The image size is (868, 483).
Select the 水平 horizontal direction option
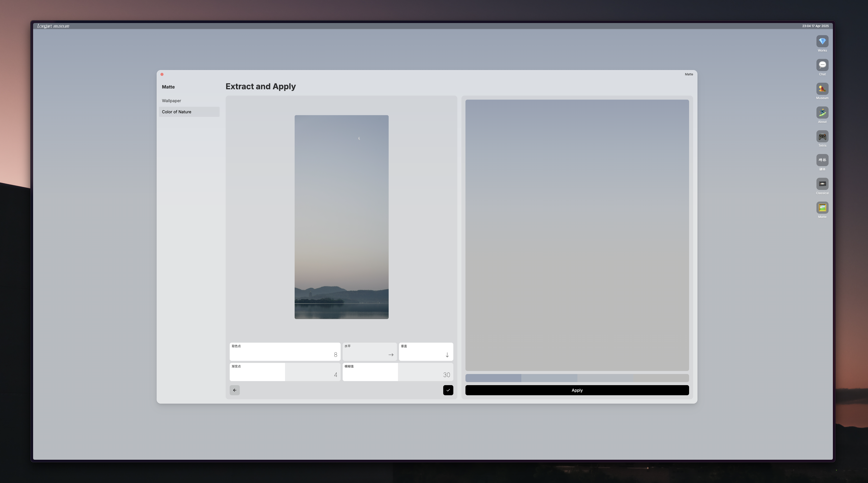tap(370, 352)
